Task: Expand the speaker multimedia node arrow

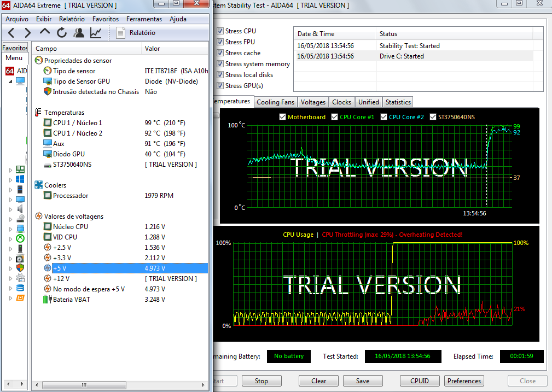Action: tap(10, 209)
